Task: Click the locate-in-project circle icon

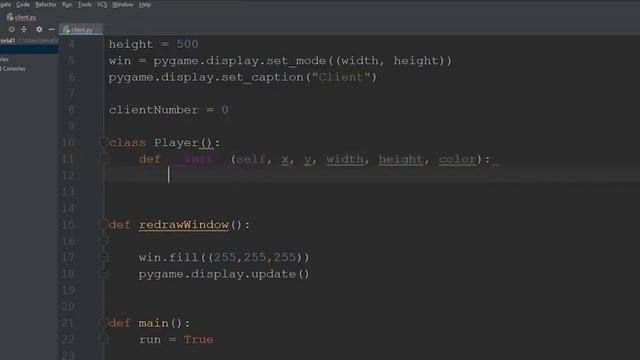Action: pos(11,29)
